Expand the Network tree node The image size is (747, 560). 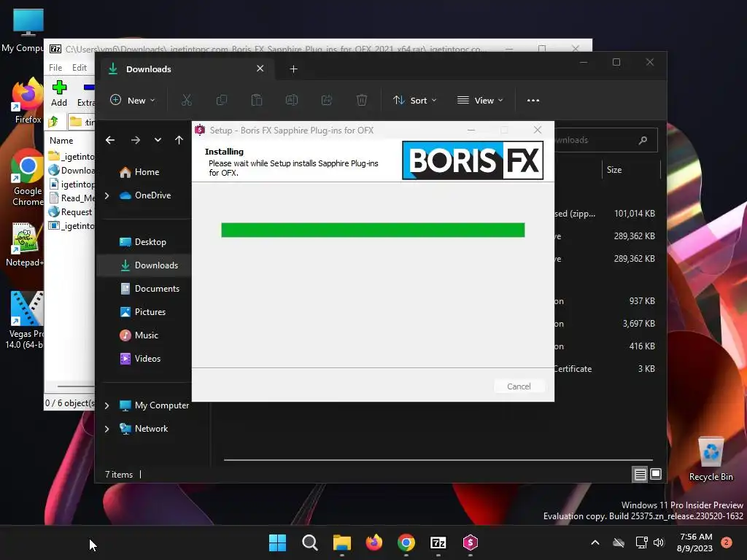click(107, 429)
